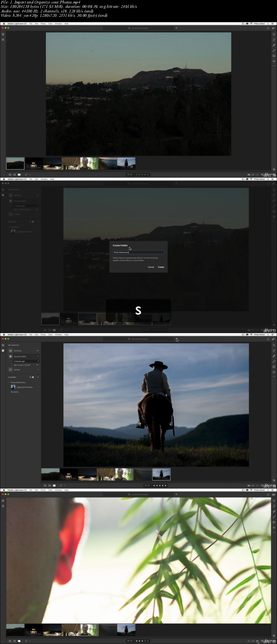
Task: Open sort order dropdown in zoomed leaves frame
Action: tap(27, 641)
